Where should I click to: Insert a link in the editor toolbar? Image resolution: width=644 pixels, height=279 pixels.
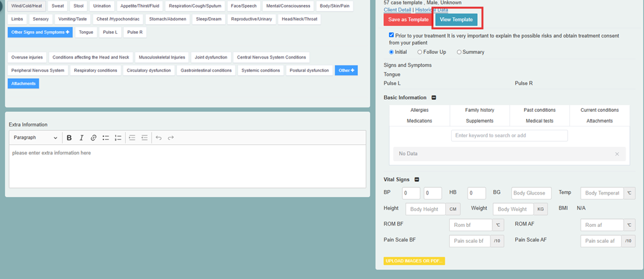93,138
